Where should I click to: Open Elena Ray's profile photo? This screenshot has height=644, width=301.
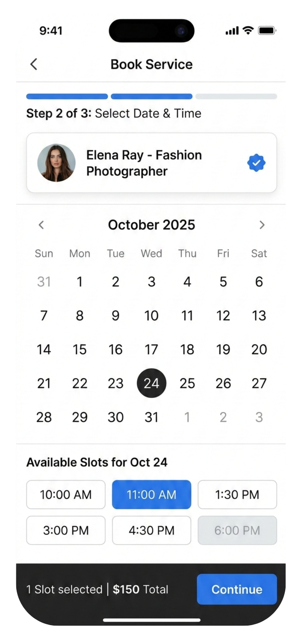(x=56, y=163)
